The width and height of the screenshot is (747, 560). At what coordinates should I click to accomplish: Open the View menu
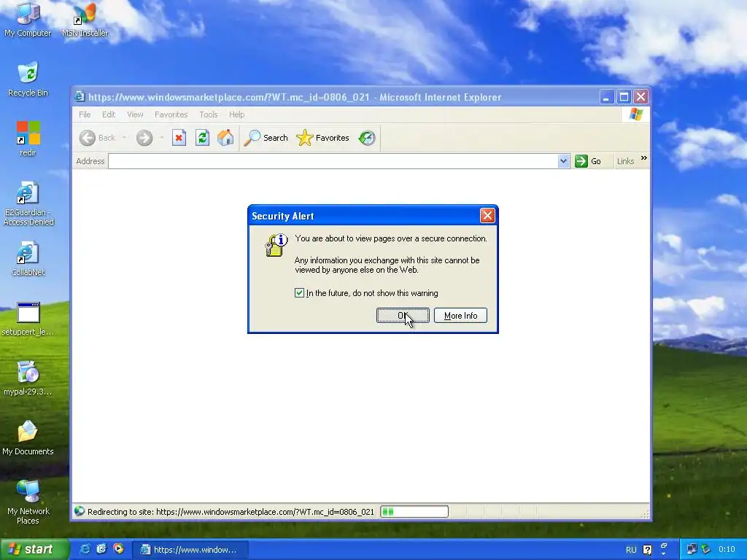(135, 114)
